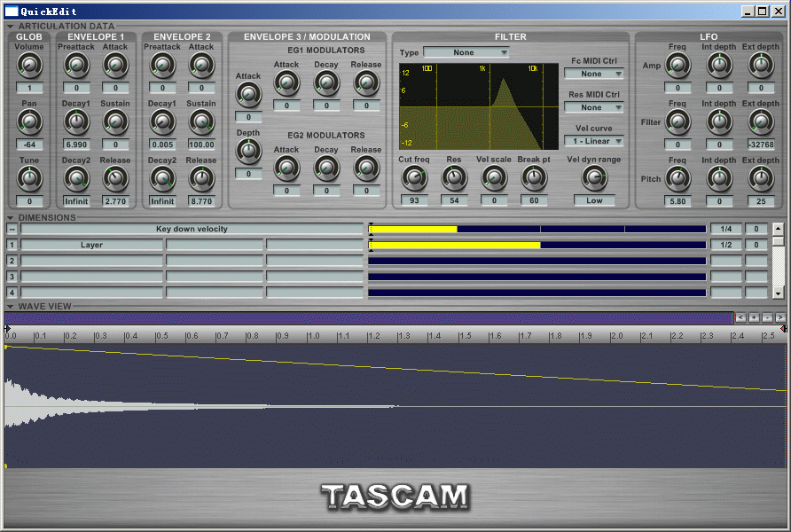The image size is (791, 532).
Task: Click the EG2 Modulators Release knob
Action: click(x=366, y=168)
